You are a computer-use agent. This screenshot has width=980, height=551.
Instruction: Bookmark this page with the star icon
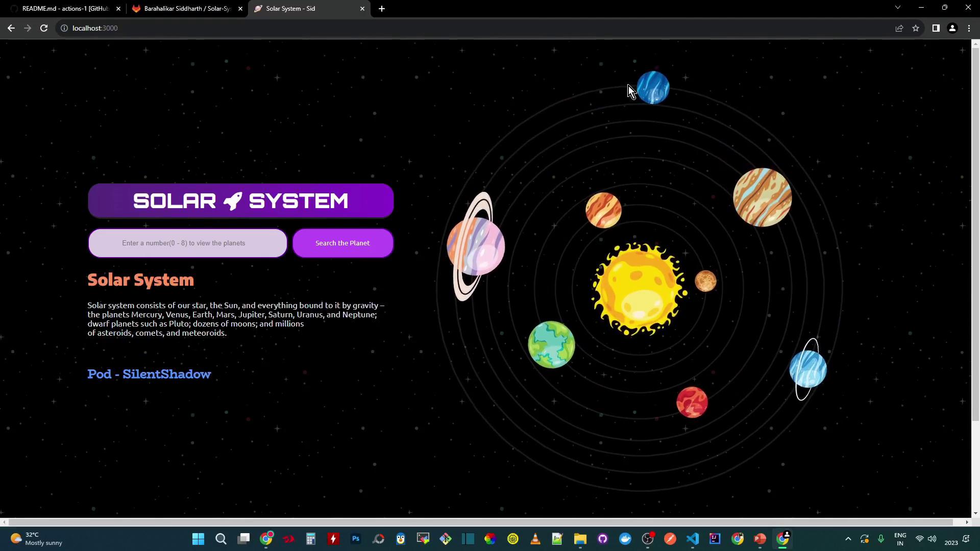click(916, 29)
